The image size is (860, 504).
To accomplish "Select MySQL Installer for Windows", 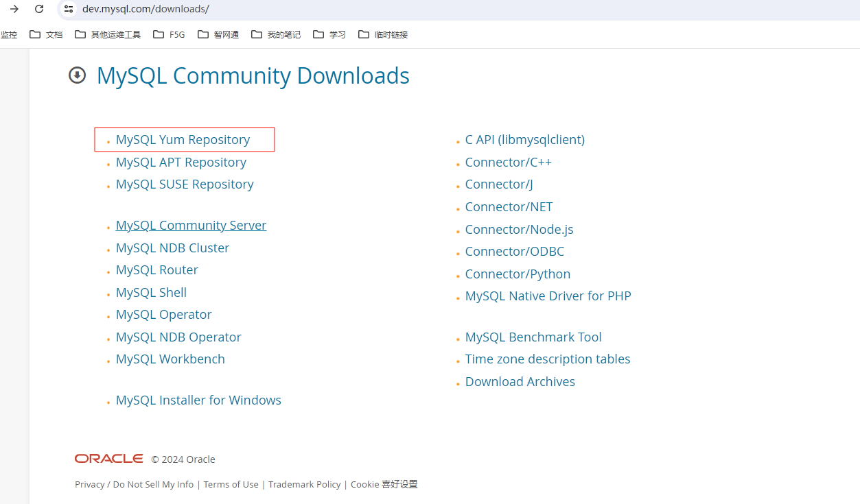I will (x=198, y=400).
